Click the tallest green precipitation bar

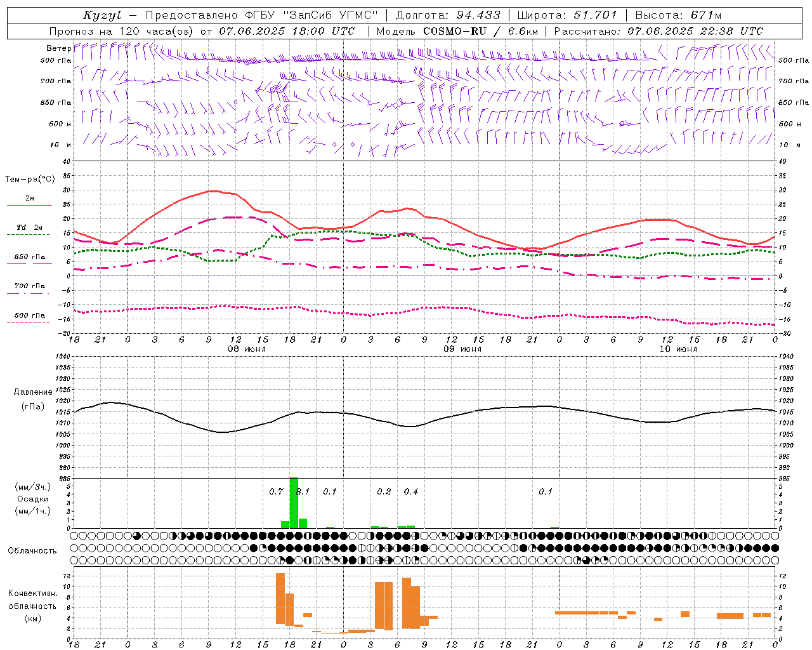coord(294,503)
